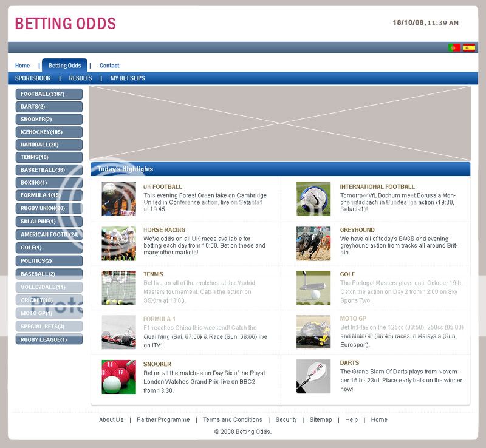Select SNOOKER(2) category
This screenshot has width=486, height=448.
49,119
